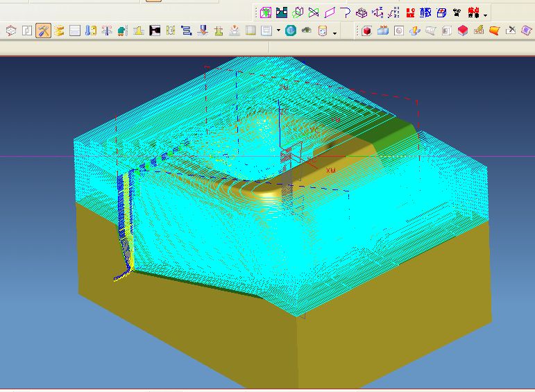
Task: Click the T-shaped drill icon
Action: tap(107, 31)
